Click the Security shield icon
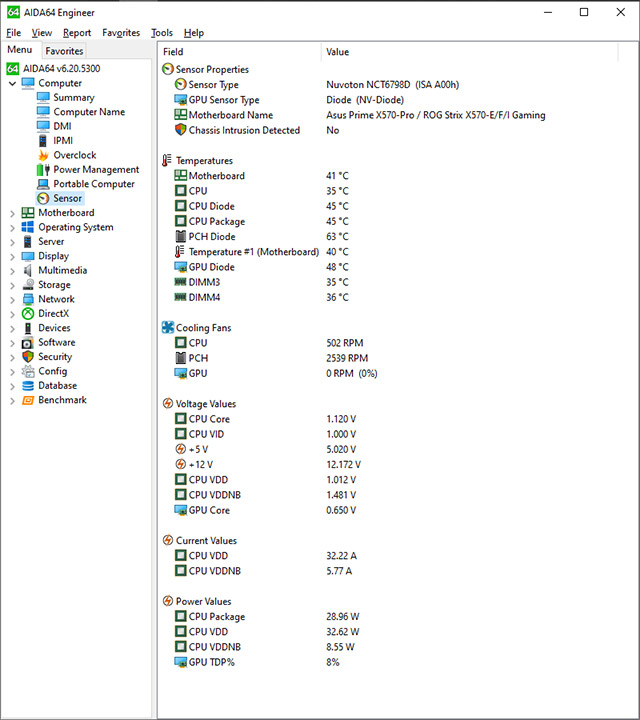 [28, 357]
